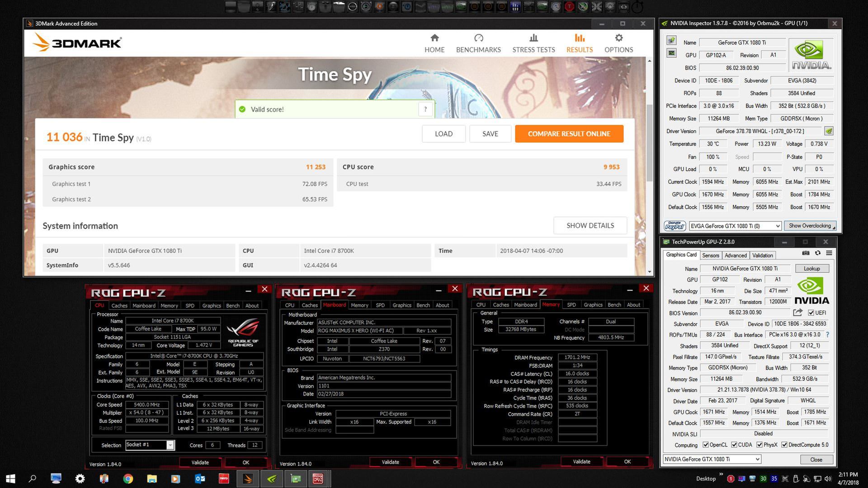
Task: Click Core Speed 5400.0 MHz field
Action: [x=147, y=405]
